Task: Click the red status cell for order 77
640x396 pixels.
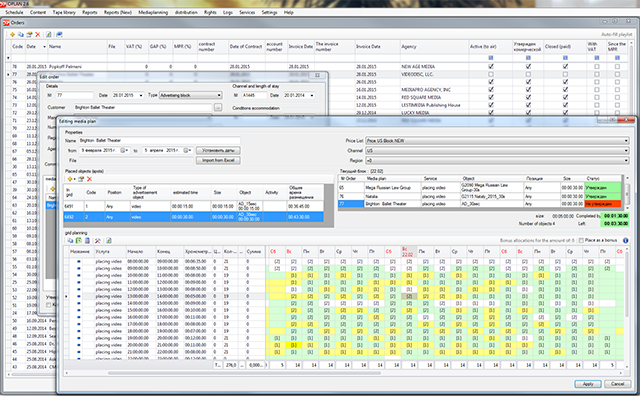Action: (x=602, y=204)
